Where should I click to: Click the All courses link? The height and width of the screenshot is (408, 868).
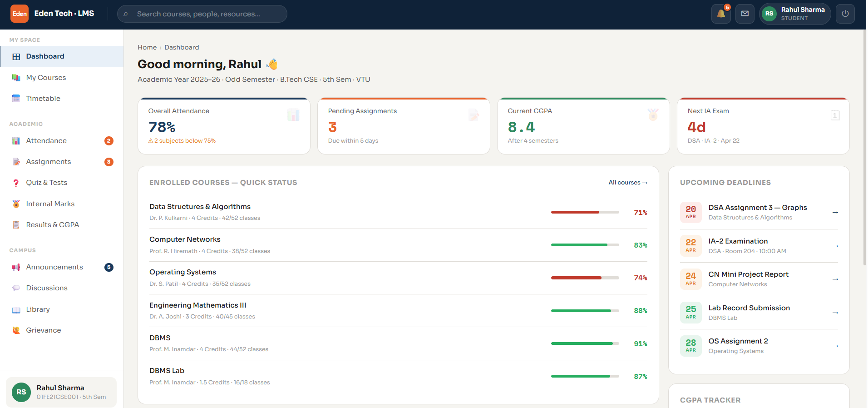pos(628,183)
